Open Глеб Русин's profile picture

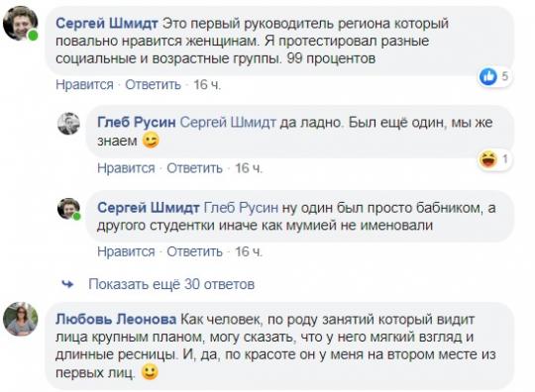[x=68, y=124]
